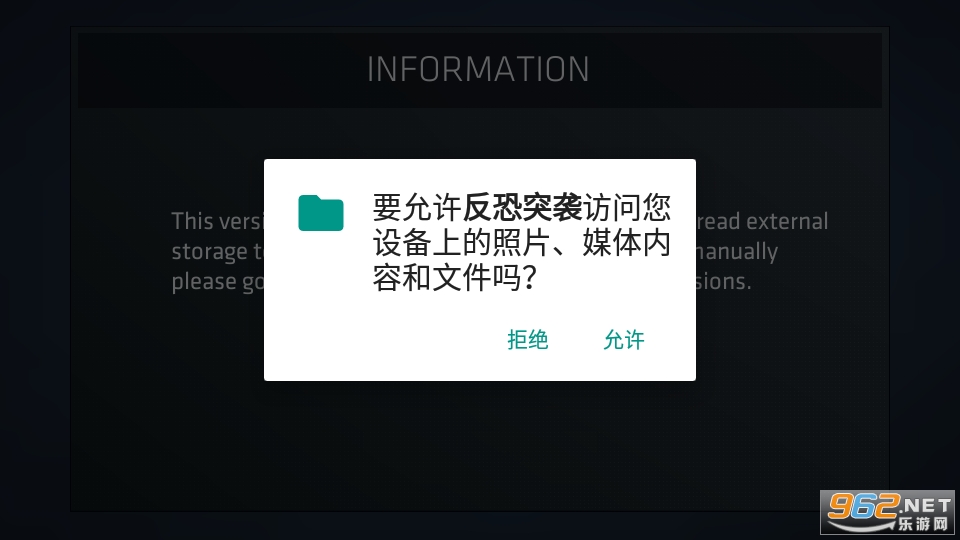960x540 pixels.
Task: Click the background word 'storage'
Action: click(209, 252)
